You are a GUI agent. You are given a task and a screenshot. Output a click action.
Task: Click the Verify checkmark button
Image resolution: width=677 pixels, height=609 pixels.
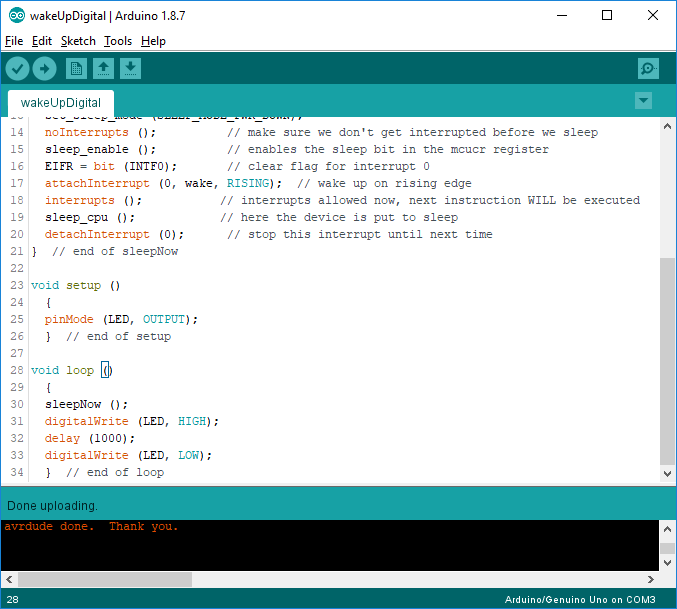coord(17,69)
